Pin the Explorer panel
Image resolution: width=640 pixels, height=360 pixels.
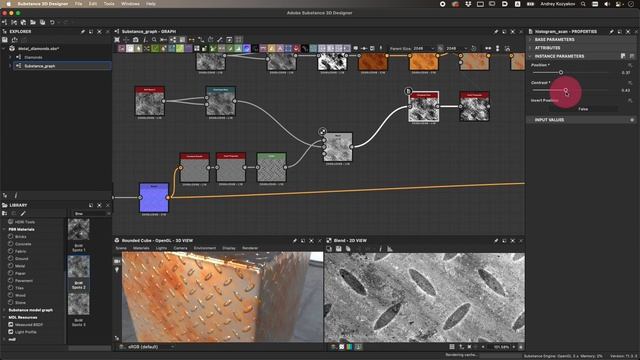(82, 31)
